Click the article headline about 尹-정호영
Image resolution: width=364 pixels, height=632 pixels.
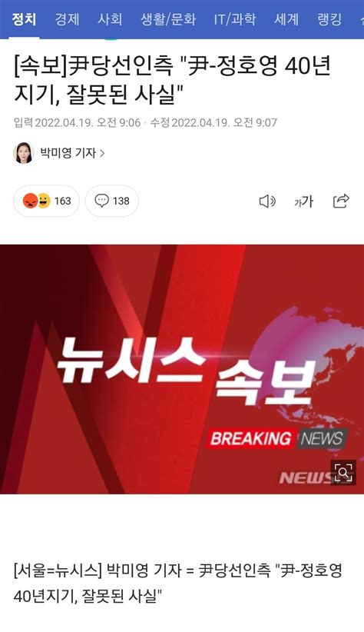pos(173,81)
